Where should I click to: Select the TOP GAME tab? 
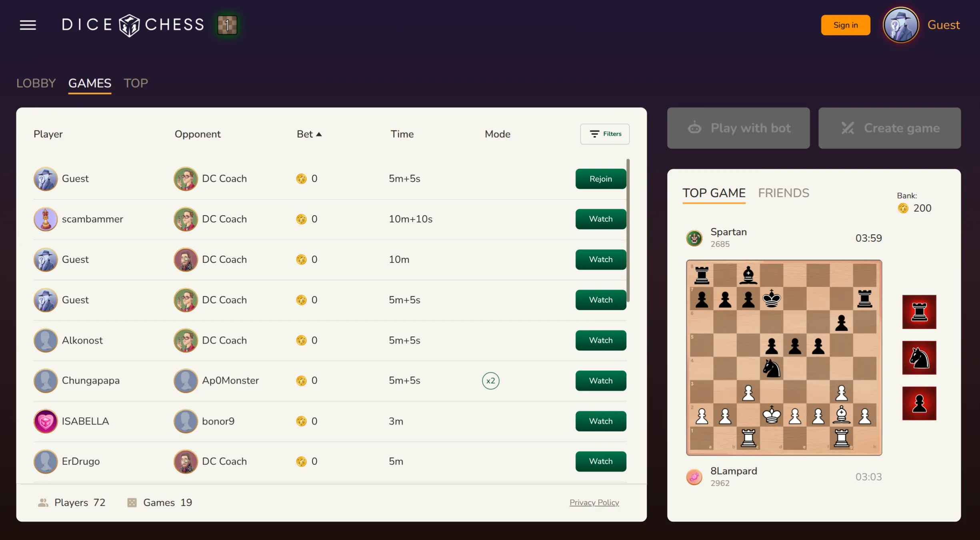click(714, 193)
